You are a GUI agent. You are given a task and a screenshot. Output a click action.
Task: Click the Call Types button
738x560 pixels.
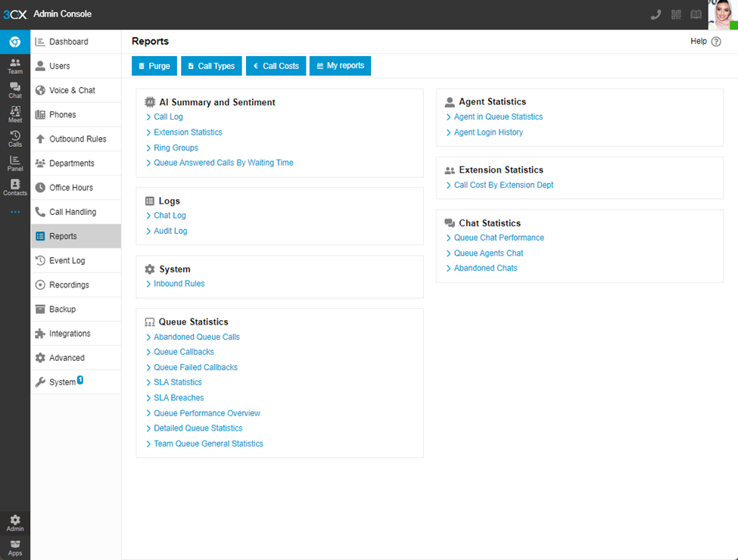(x=211, y=66)
